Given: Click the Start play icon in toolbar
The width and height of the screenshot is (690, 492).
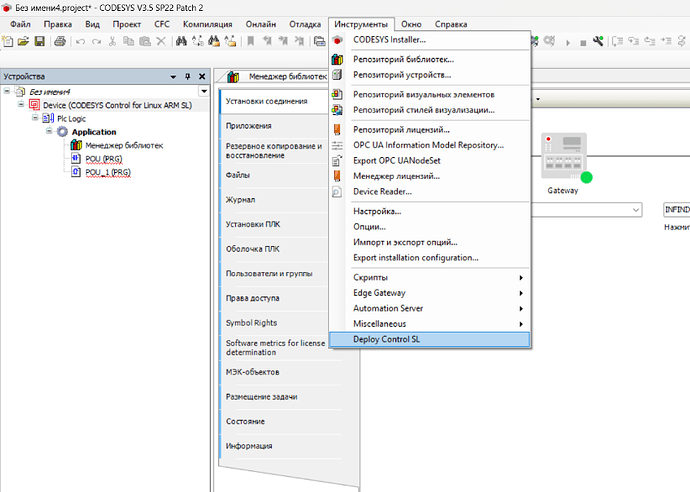Looking at the screenshot, I should pos(568,42).
